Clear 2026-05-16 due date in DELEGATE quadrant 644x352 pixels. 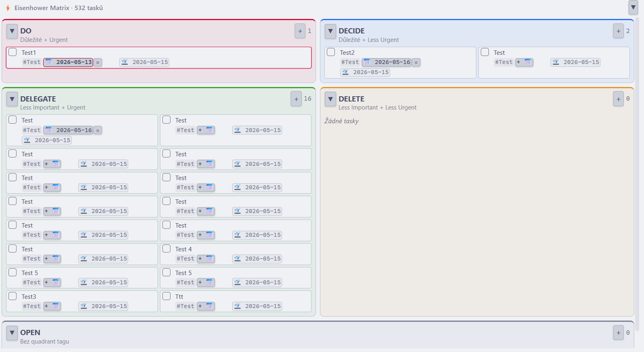pyautogui.click(x=98, y=130)
